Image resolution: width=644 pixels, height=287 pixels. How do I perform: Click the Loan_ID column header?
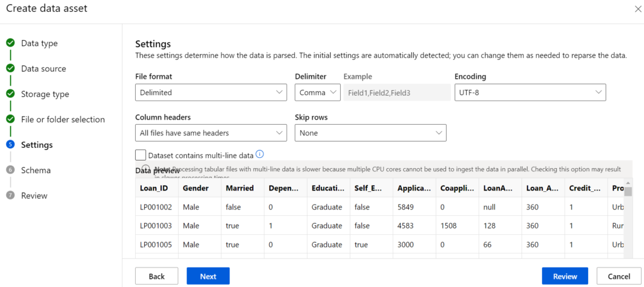tap(157, 188)
